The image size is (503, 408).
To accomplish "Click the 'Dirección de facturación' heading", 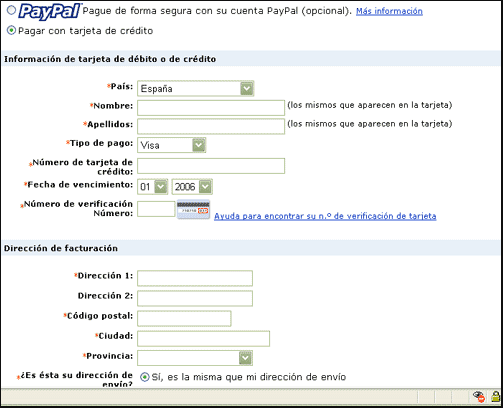I will (x=61, y=248).
